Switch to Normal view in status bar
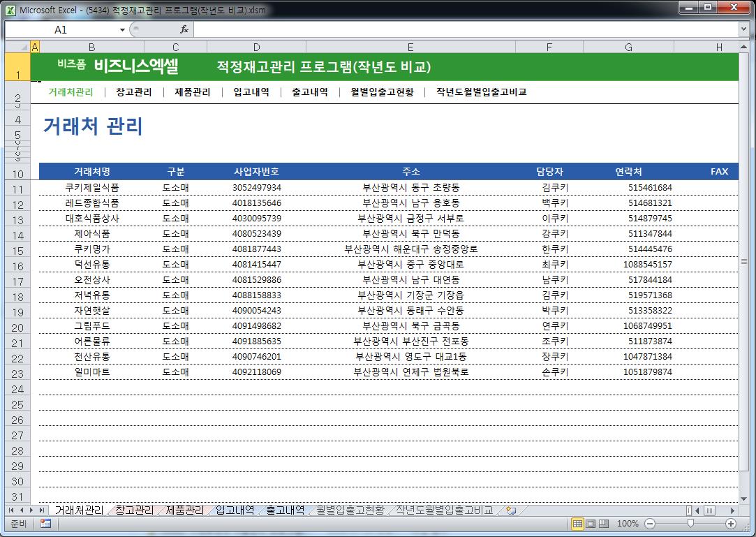The width and height of the screenshot is (756, 537). (577, 524)
